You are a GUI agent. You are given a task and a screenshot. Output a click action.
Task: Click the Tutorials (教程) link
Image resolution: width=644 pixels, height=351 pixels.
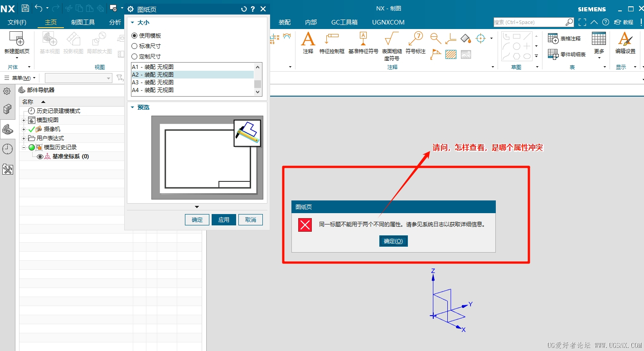pyautogui.click(x=624, y=22)
